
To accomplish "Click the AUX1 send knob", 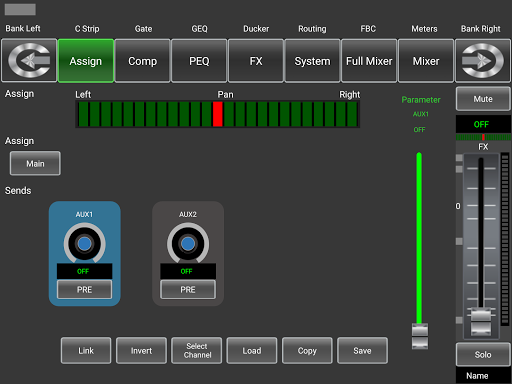I will tap(85, 244).
